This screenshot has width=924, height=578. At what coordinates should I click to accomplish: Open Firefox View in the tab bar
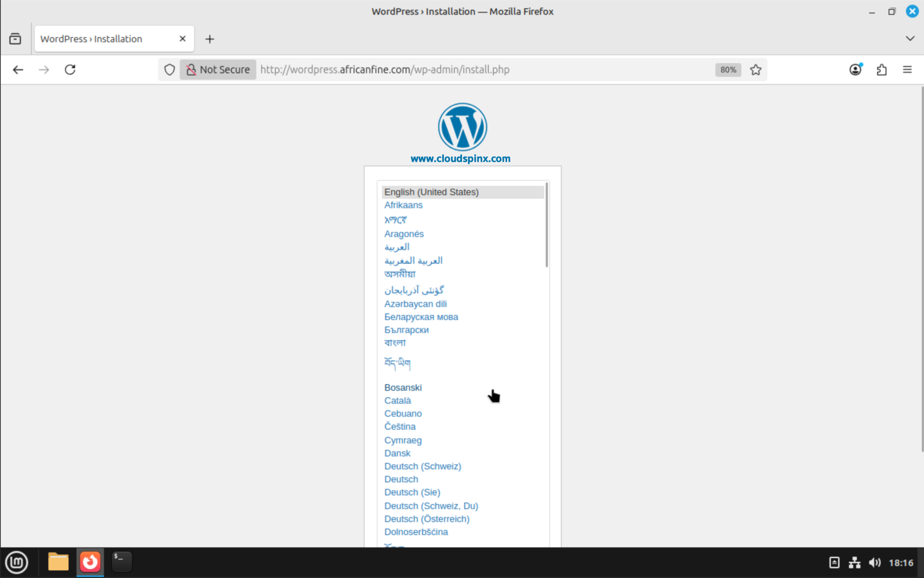pyautogui.click(x=15, y=39)
